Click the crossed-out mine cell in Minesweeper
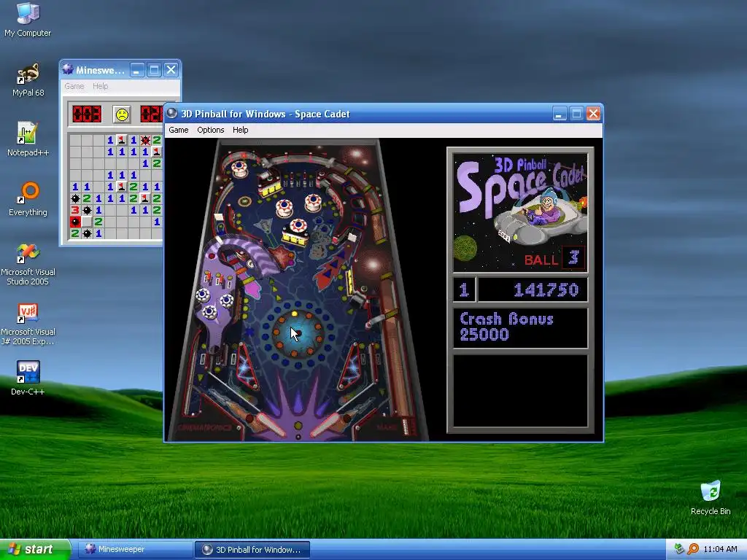This screenshot has width=747, height=560. [x=145, y=140]
